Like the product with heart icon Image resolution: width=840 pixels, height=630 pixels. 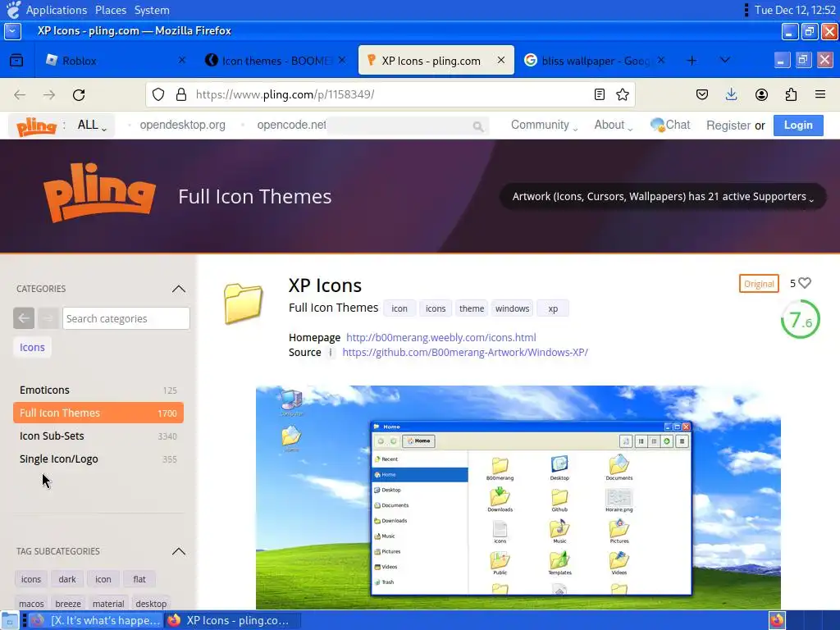tap(805, 283)
